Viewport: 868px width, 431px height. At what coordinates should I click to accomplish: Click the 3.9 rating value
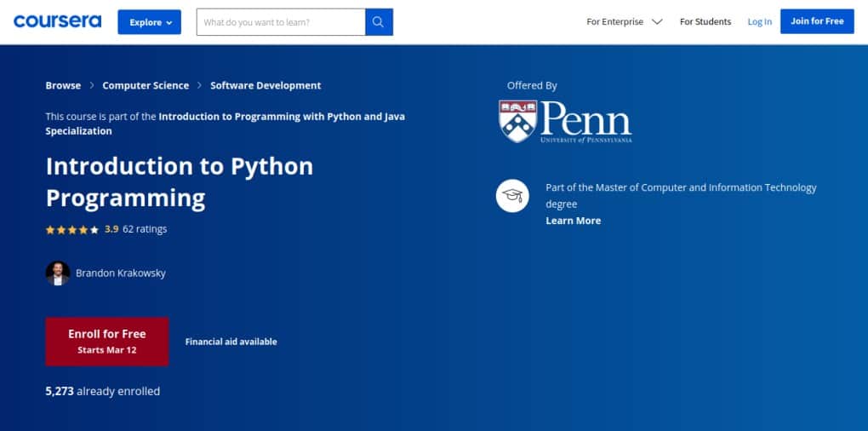pos(111,229)
